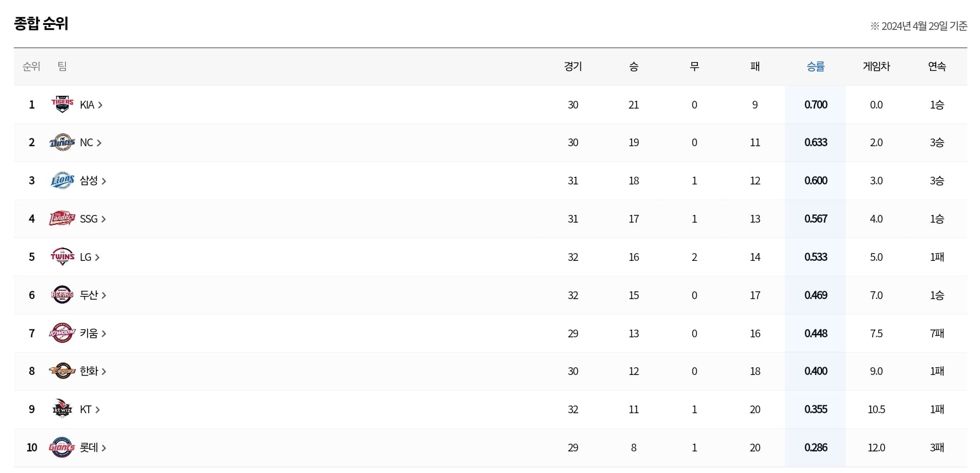Click the 경기 column header

pos(573,66)
